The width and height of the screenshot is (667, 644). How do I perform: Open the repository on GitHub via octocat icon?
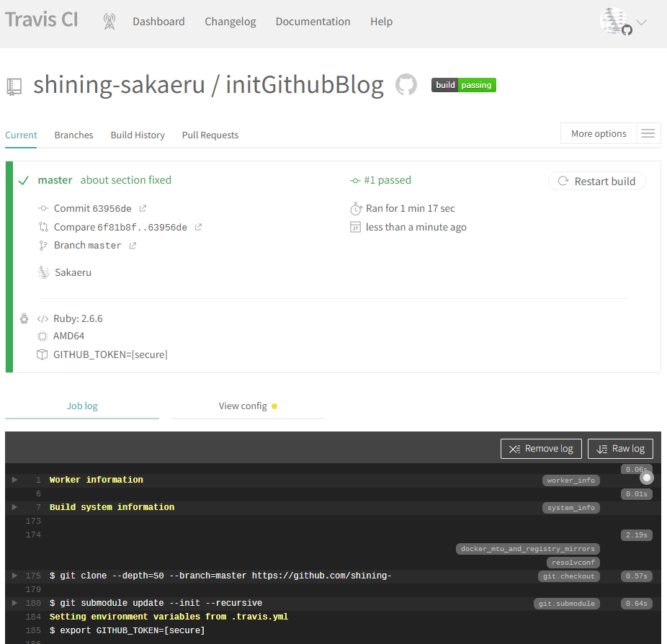tap(406, 85)
